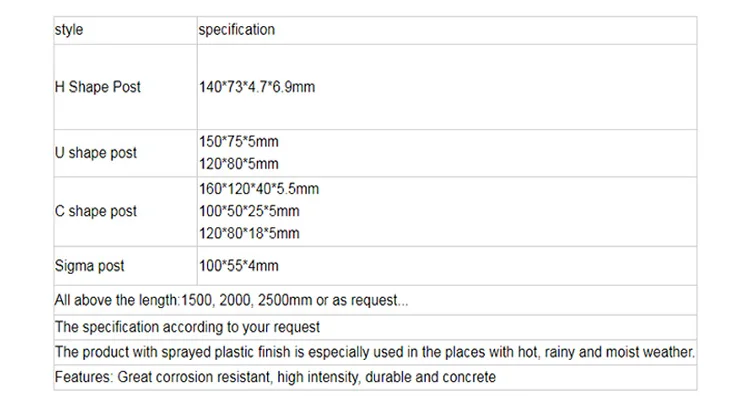Select the "H Shape Post" row label
Image resolution: width=750 pixels, height=420 pixels.
pyautogui.click(x=98, y=87)
